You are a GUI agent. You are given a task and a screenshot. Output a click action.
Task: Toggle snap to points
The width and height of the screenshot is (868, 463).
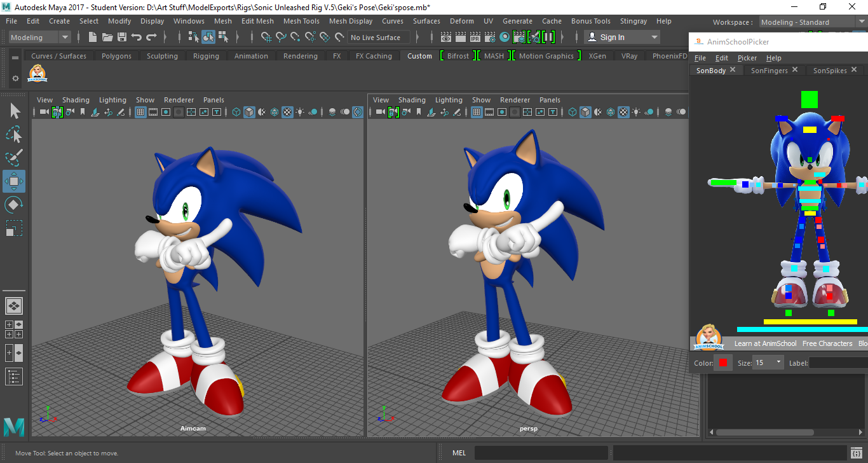(x=295, y=38)
